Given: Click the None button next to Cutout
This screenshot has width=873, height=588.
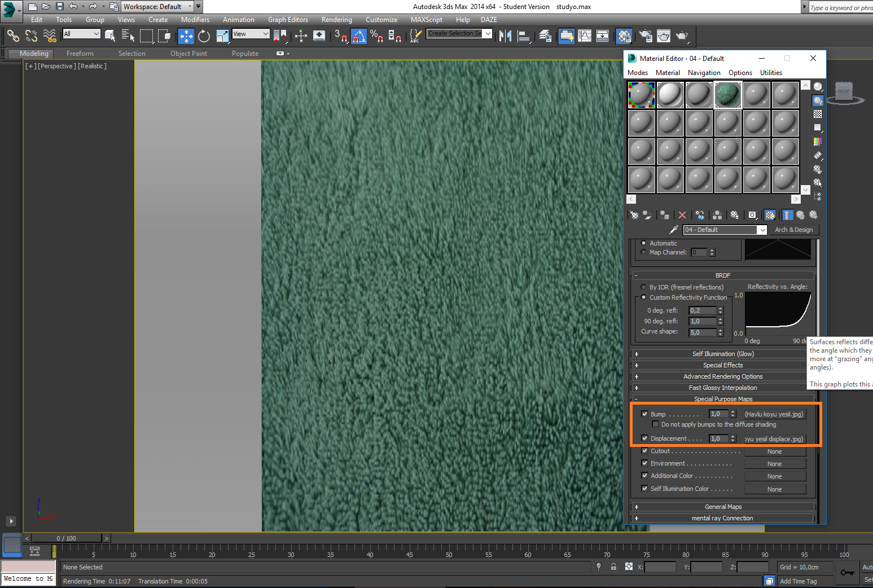Looking at the screenshot, I should click(775, 451).
